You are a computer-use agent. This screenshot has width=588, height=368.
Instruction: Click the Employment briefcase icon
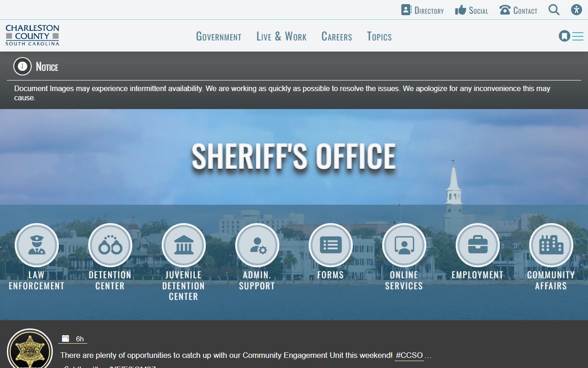coord(478,245)
